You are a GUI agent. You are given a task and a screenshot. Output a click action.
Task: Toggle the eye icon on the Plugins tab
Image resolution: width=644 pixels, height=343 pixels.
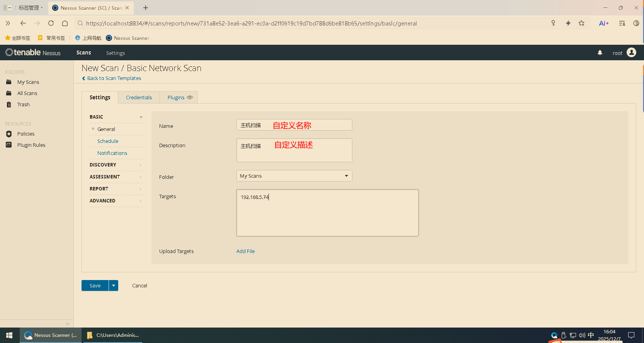pos(190,97)
